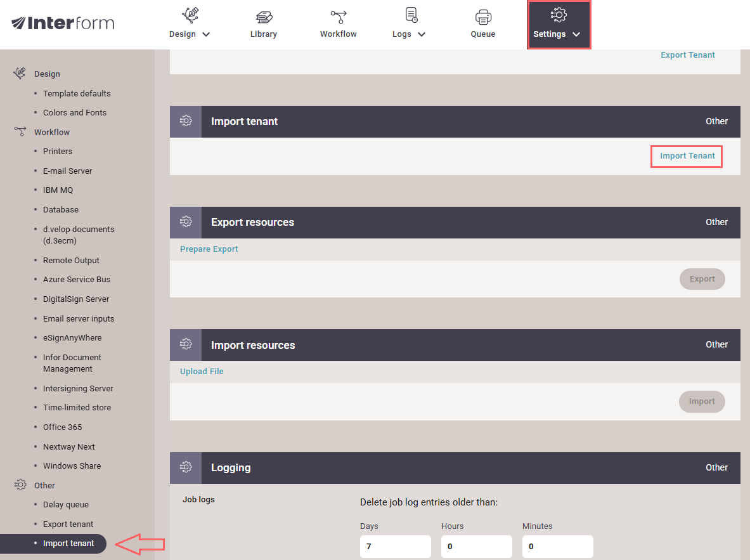Click the Prepare Export link

click(x=209, y=249)
